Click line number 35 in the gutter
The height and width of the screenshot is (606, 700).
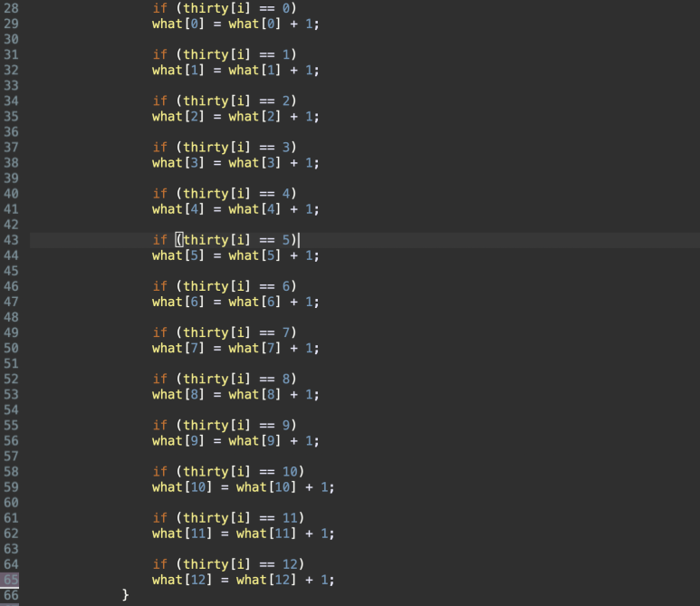click(x=11, y=117)
